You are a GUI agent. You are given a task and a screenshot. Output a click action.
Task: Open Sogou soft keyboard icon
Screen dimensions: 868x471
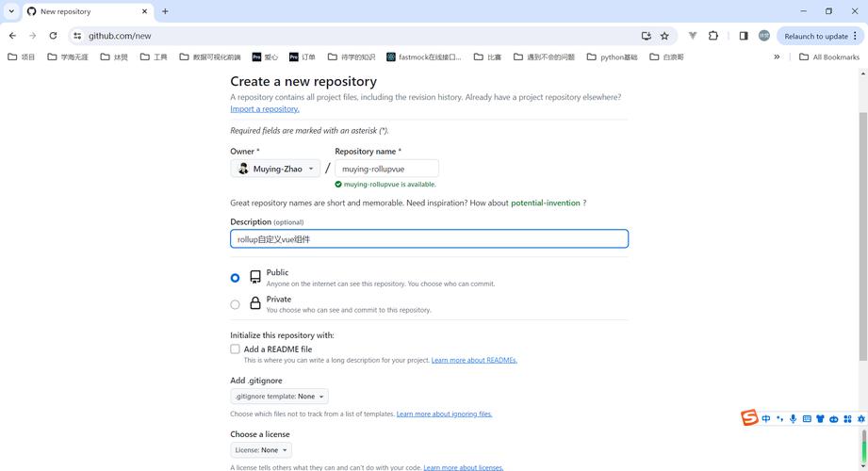807,419
